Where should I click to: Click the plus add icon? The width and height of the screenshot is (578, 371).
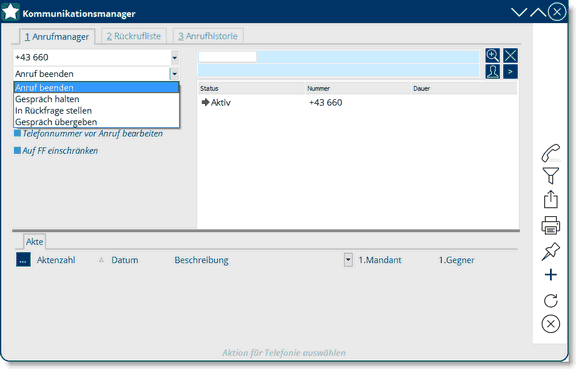pyautogui.click(x=551, y=275)
